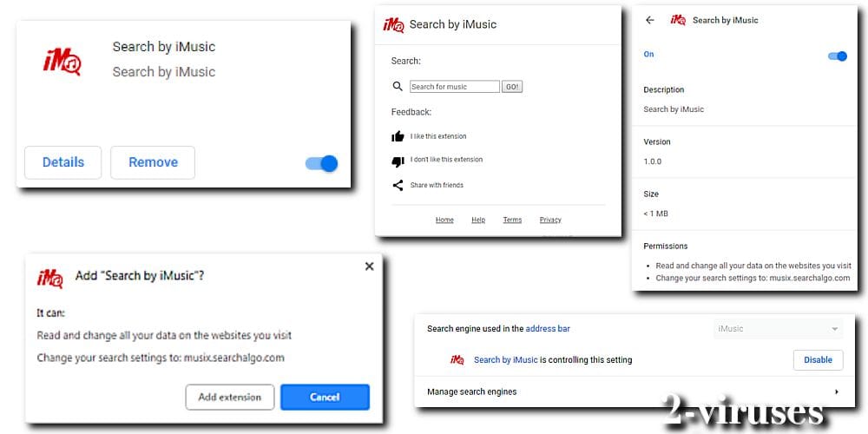Close the Add "Search by iMusic" dialog

pyautogui.click(x=369, y=266)
